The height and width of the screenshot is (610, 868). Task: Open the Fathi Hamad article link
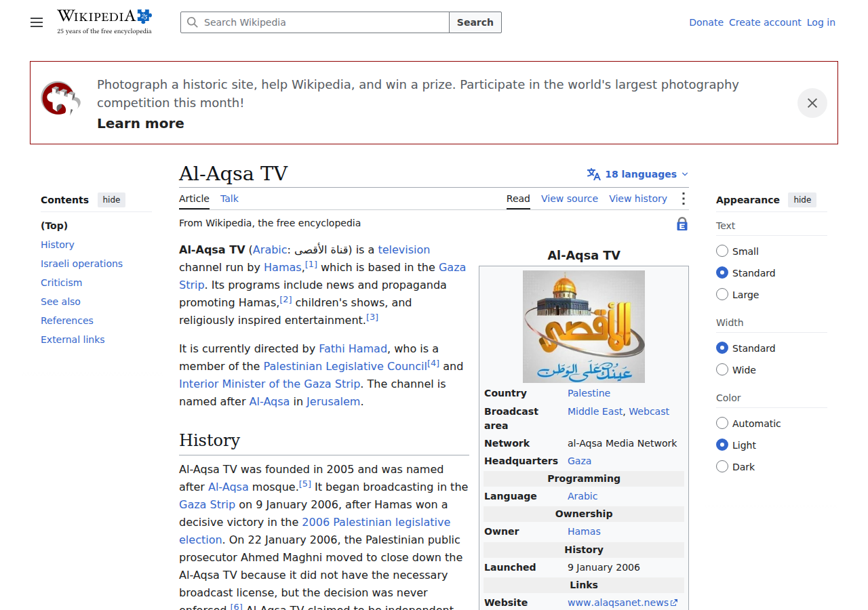pos(353,348)
